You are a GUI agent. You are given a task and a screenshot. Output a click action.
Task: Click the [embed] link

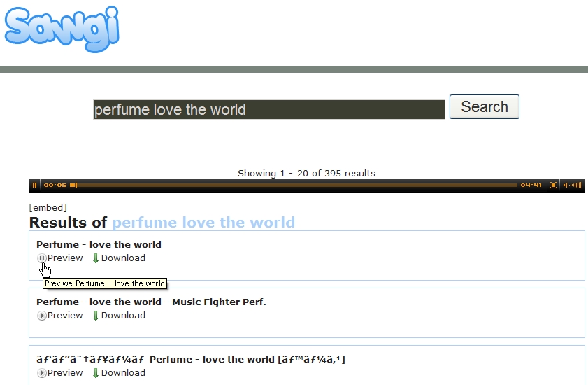tap(48, 207)
